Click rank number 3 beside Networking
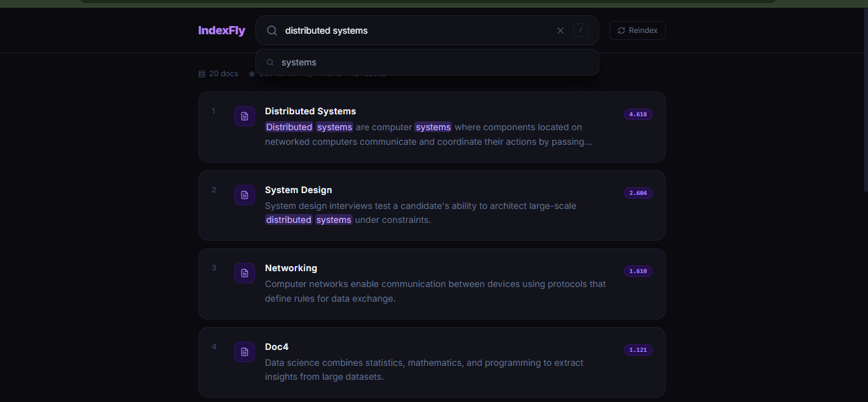 click(x=214, y=268)
